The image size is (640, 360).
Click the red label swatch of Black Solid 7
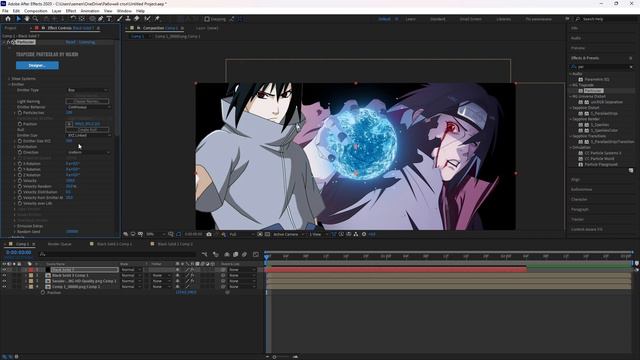31,270
